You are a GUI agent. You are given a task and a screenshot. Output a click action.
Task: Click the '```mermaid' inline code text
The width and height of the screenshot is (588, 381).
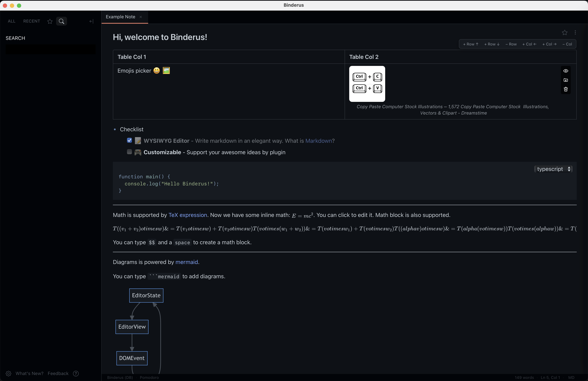pos(164,276)
